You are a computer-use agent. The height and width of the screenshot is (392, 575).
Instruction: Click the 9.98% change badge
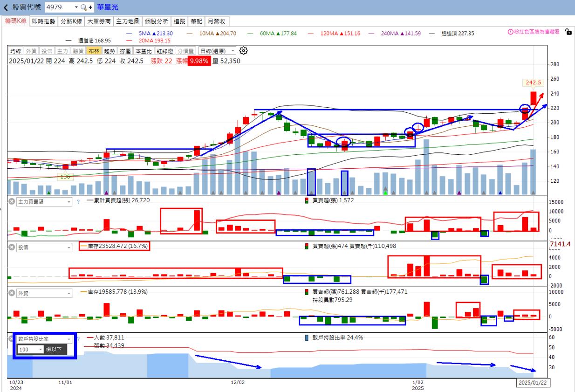coord(199,61)
